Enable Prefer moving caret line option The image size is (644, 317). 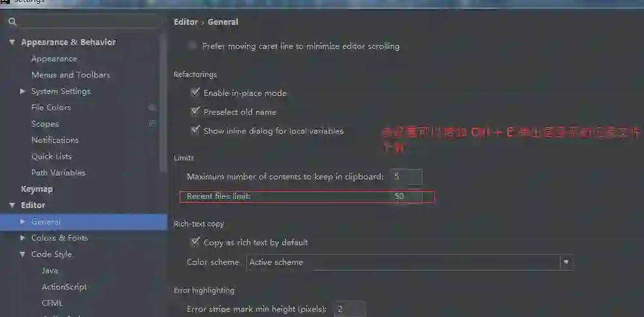193,46
